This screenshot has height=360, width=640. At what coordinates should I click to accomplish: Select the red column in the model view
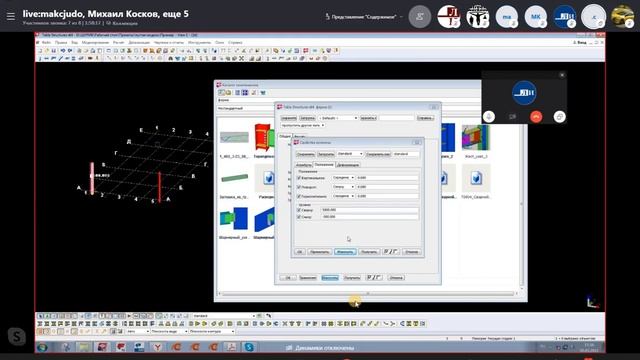159,187
